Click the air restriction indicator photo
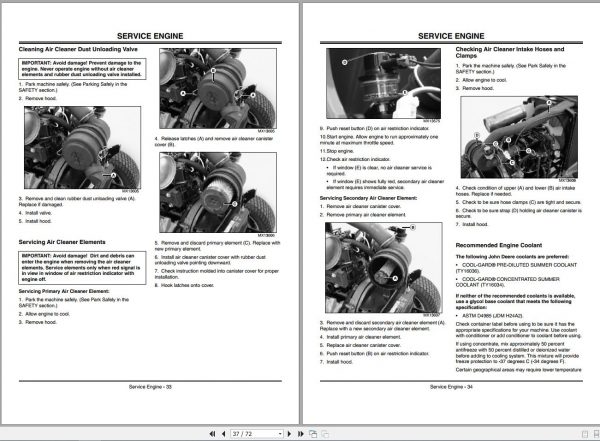The image size is (600, 441). click(383, 83)
